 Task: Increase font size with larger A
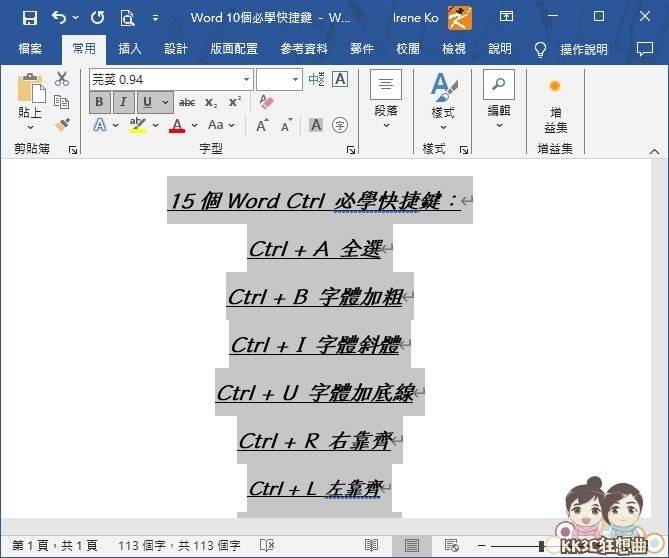pyautogui.click(x=262, y=125)
